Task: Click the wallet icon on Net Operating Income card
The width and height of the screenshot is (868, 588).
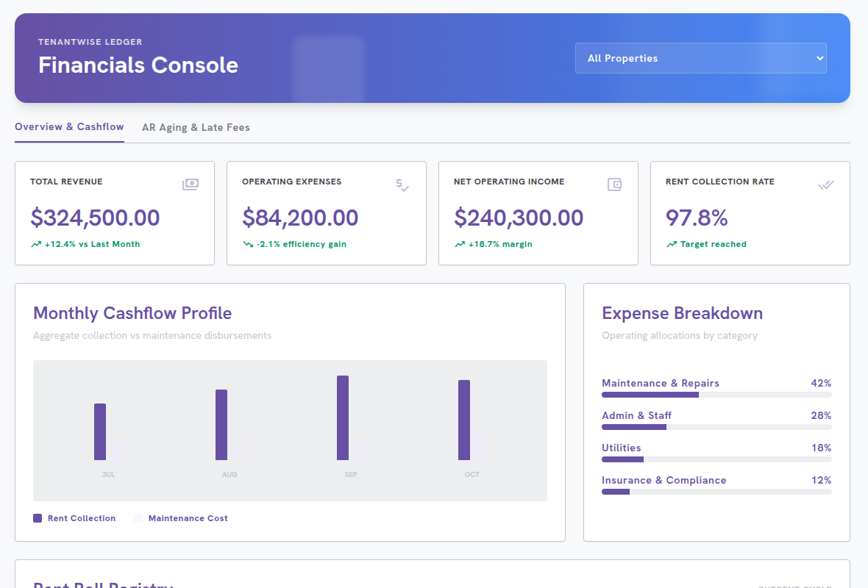Action: pyautogui.click(x=614, y=184)
